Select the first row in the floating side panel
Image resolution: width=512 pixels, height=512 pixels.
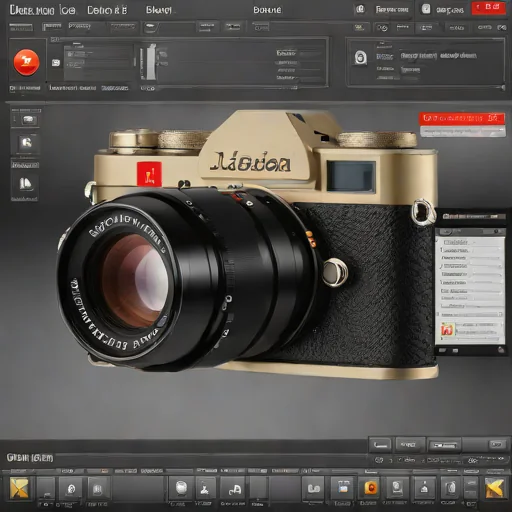point(470,242)
